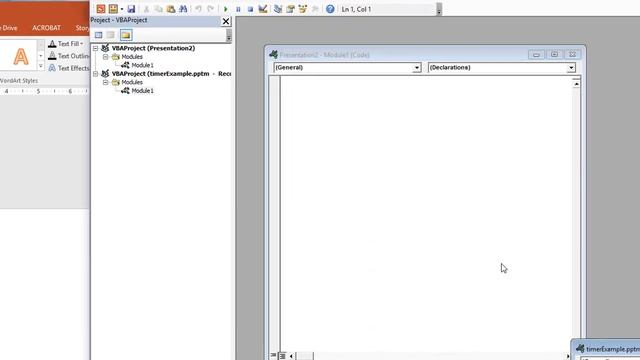Image resolution: width=640 pixels, height=360 pixels.
Task: Close the Presentation2 Module1 code window
Action: 572,54
